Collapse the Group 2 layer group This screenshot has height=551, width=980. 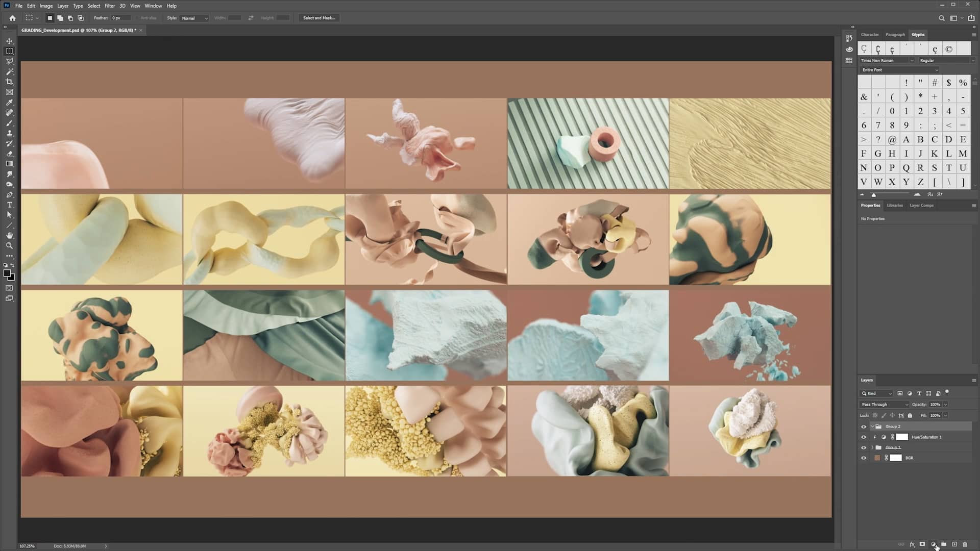[x=873, y=427]
